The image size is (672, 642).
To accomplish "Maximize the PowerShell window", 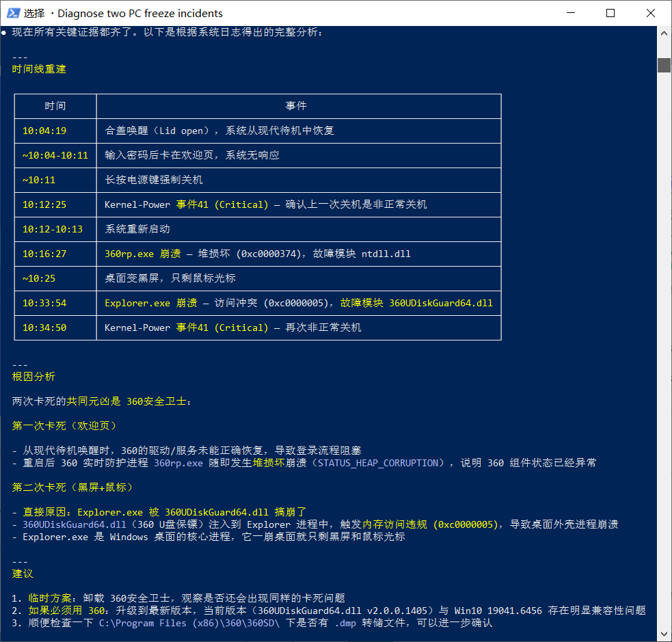I will [x=610, y=13].
